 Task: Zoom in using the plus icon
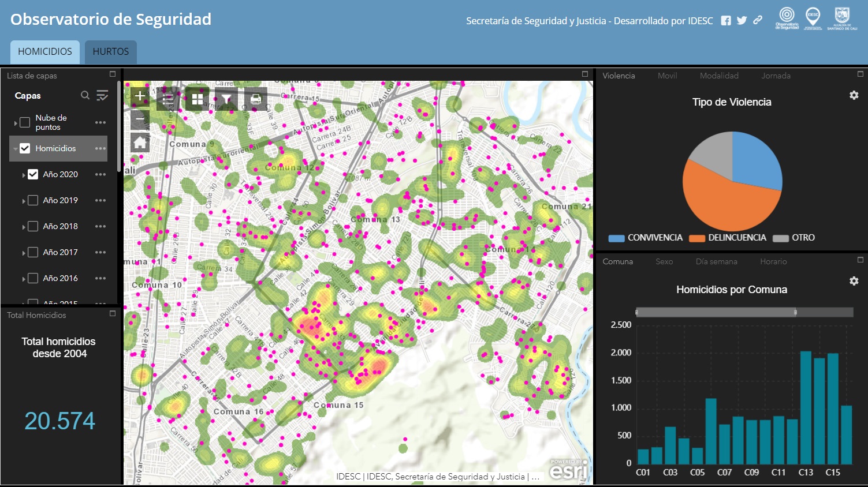point(139,96)
